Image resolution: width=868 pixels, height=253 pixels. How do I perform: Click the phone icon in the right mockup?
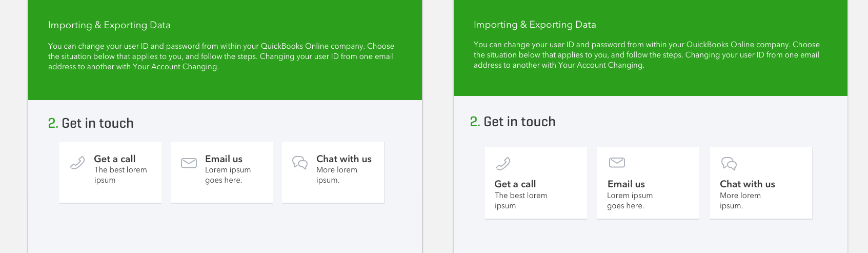pyautogui.click(x=503, y=164)
